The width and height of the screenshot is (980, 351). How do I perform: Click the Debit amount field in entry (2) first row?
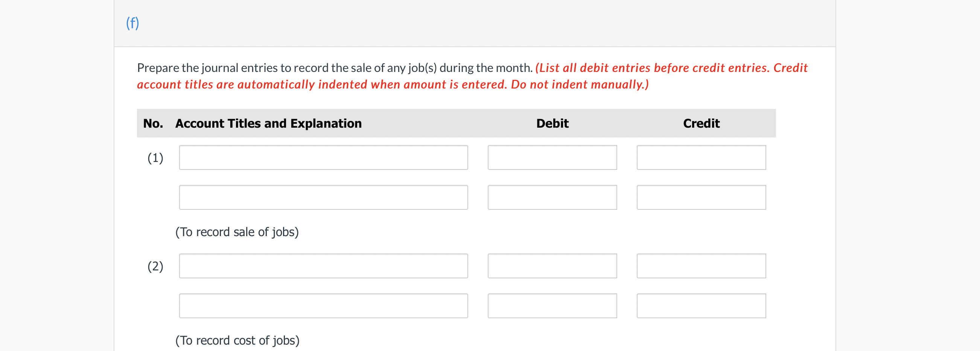tap(552, 266)
